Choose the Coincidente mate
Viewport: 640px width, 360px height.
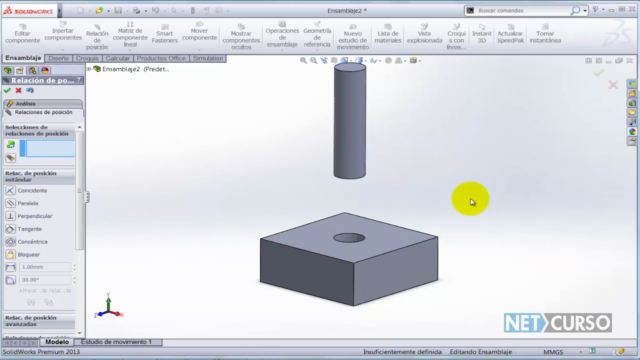(27, 191)
